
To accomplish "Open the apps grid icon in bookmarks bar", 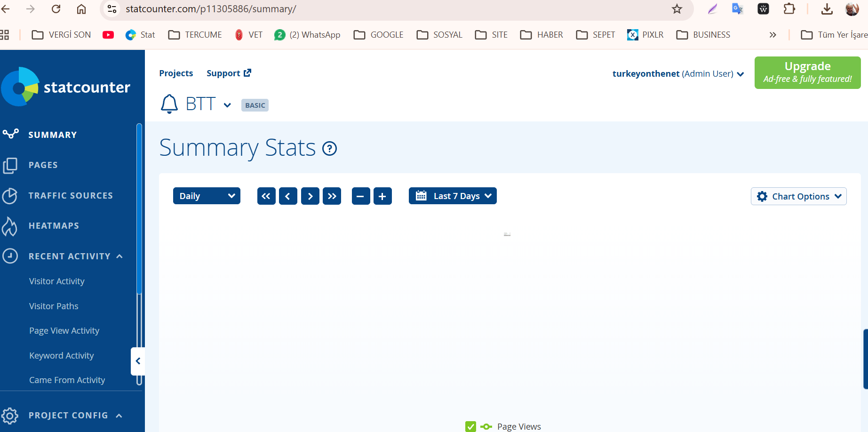I will [4, 35].
